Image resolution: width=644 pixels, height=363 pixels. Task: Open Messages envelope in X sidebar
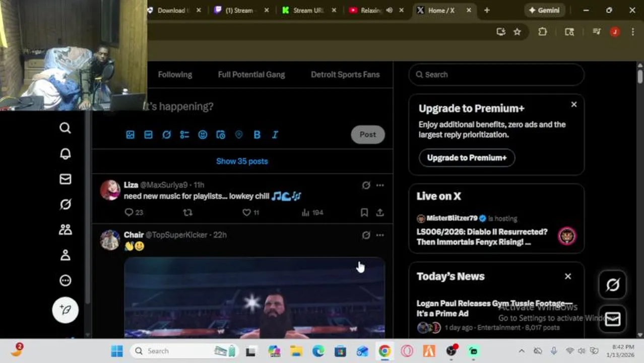point(65,179)
